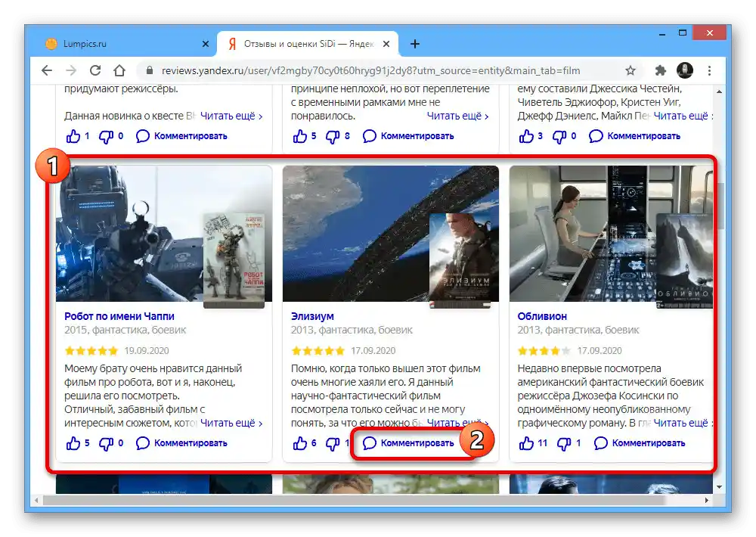Like the review with 1 thumbs up

[x=73, y=136]
